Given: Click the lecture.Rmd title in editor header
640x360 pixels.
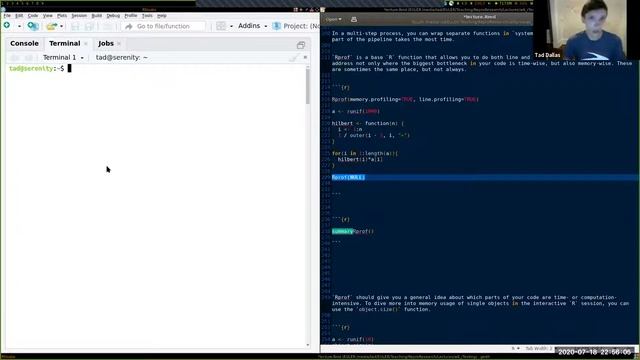Looking at the screenshot, I should pyautogui.click(x=479, y=17).
